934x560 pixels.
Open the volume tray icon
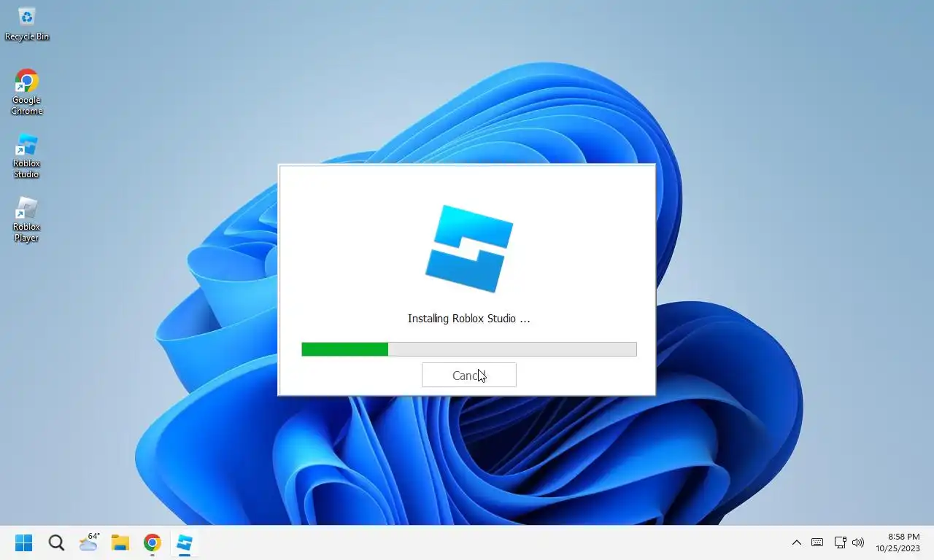point(858,542)
